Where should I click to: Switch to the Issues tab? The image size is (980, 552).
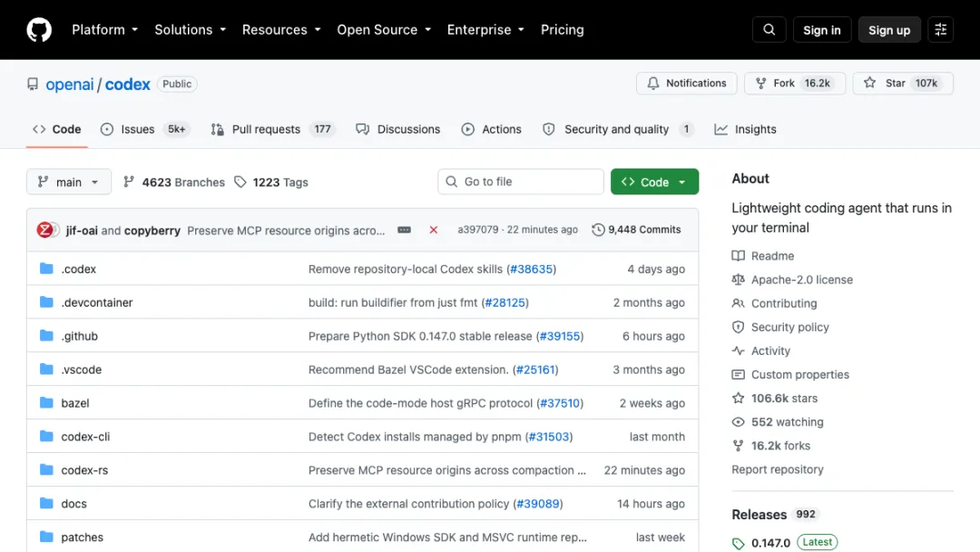145,130
